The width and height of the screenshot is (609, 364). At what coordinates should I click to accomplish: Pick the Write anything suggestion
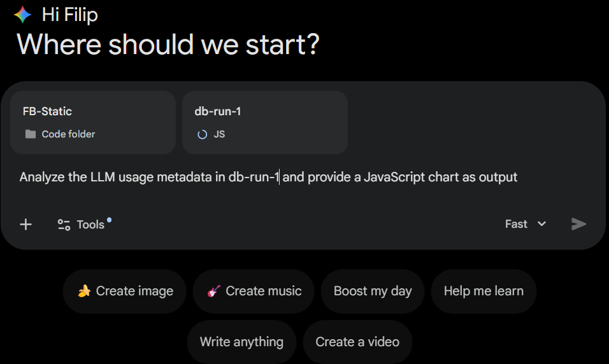pyautogui.click(x=241, y=342)
